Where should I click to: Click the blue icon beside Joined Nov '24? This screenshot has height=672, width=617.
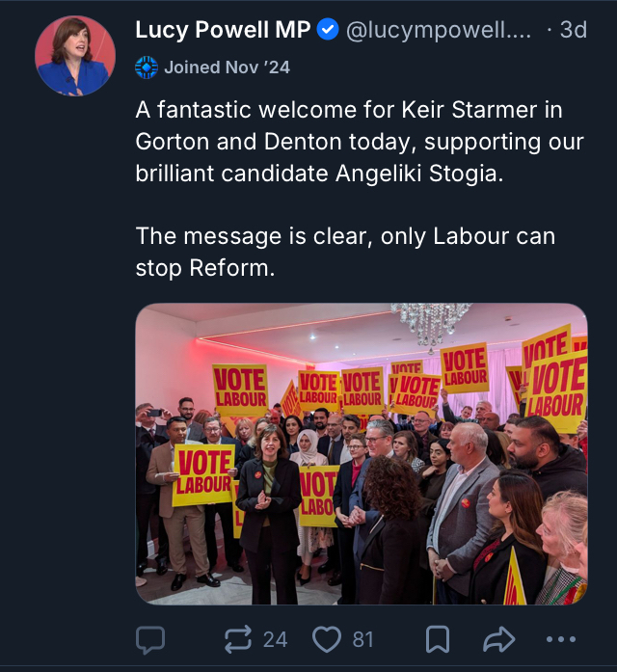point(147,67)
